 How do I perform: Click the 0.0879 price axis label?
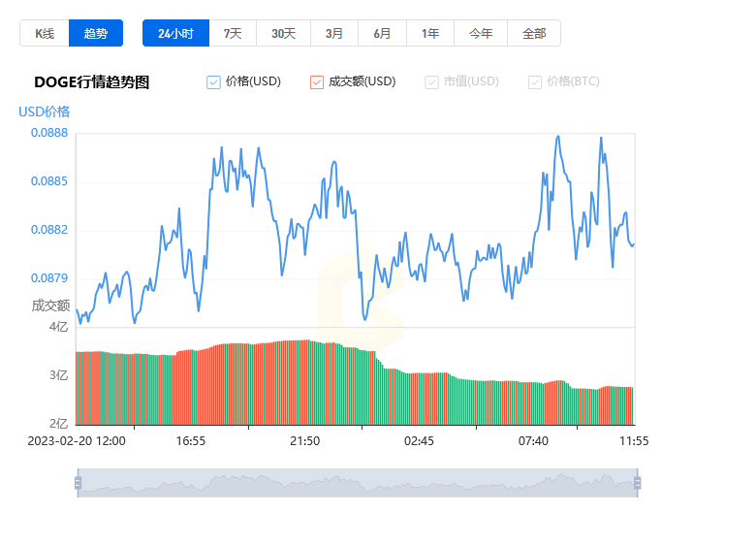(x=49, y=278)
